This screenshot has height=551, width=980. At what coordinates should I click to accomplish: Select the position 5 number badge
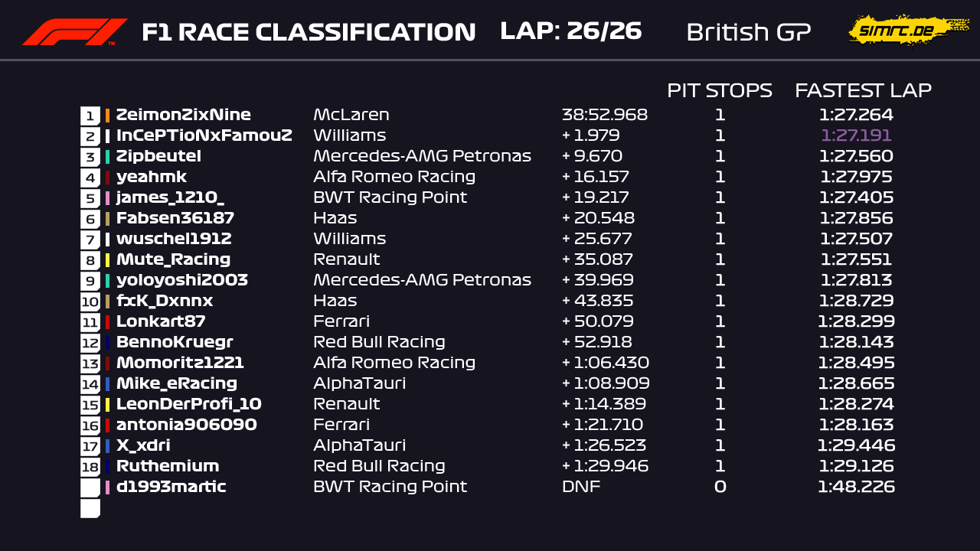click(x=90, y=198)
